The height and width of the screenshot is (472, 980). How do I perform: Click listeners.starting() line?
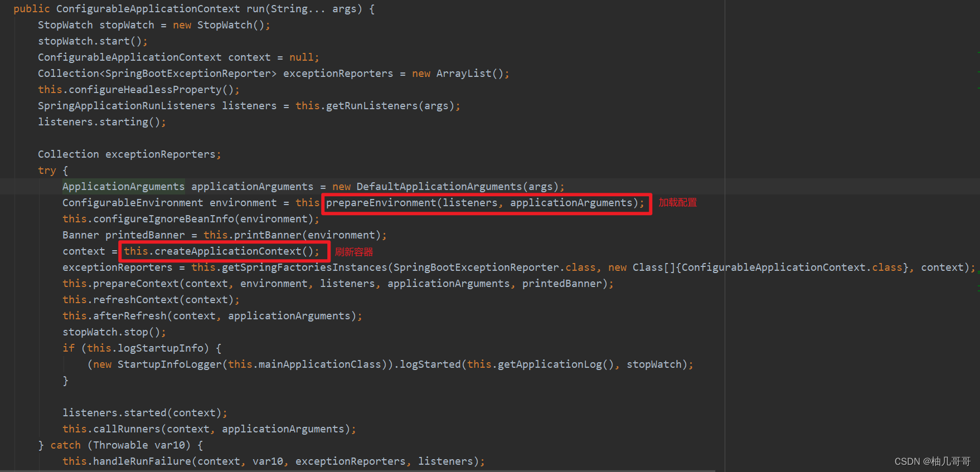tap(101, 122)
